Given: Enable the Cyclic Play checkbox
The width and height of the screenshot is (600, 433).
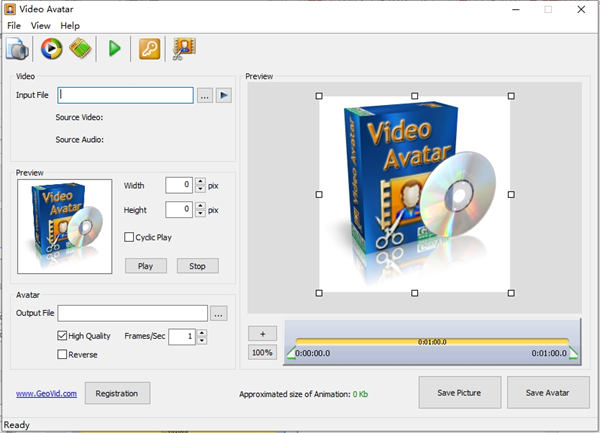Looking at the screenshot, I should 129,237.
